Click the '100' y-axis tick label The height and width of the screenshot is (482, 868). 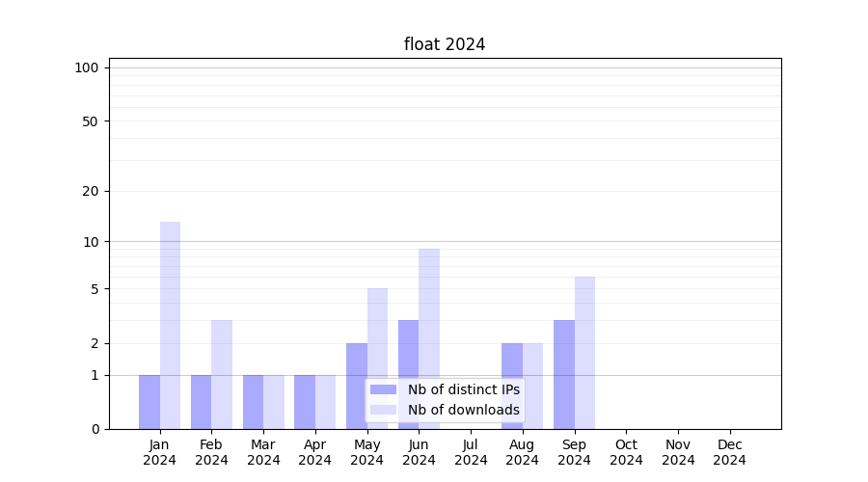click(x=87, y=67)
